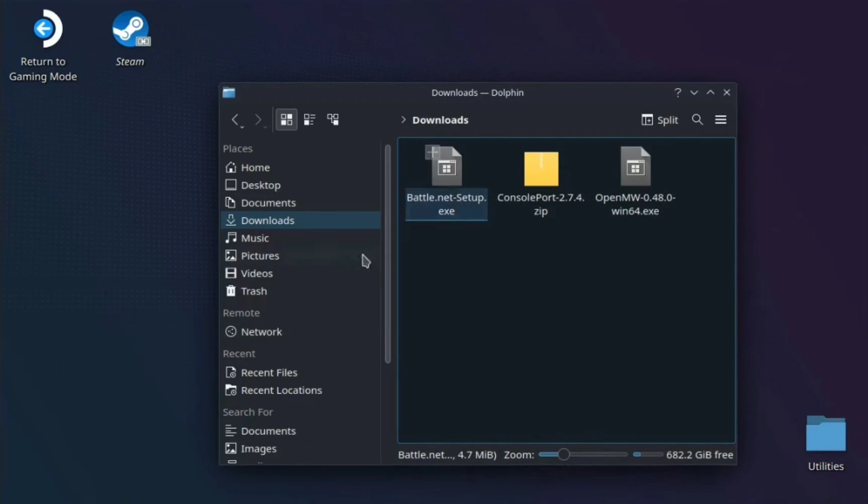
Task: Click the Battle.net-Setup.exe file name label
Action: (446, 204)
